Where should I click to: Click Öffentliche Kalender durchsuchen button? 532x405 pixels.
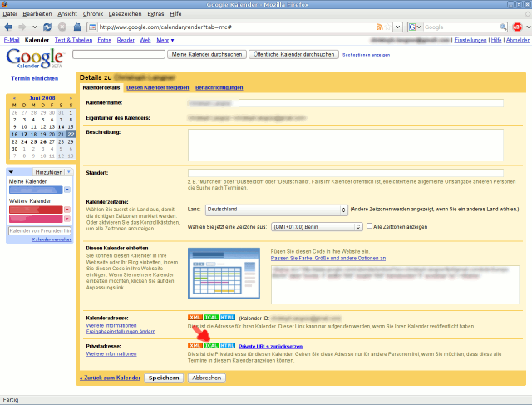coord(293,54)
